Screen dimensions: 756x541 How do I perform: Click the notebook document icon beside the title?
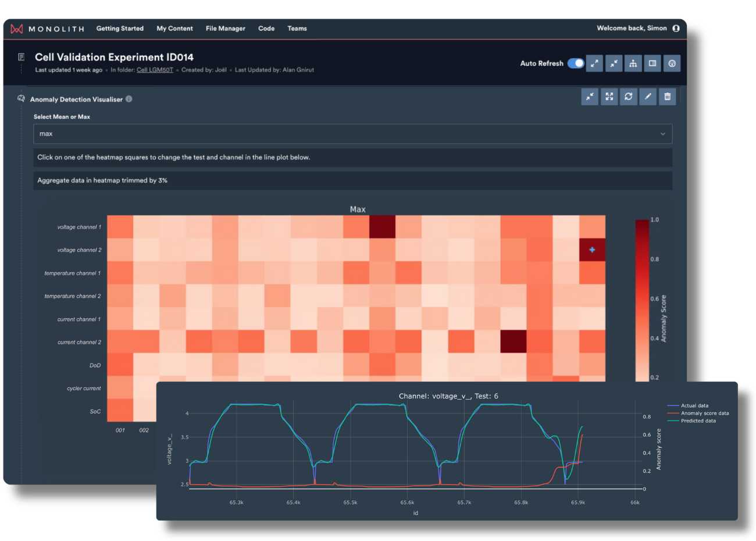click(21, 57)
